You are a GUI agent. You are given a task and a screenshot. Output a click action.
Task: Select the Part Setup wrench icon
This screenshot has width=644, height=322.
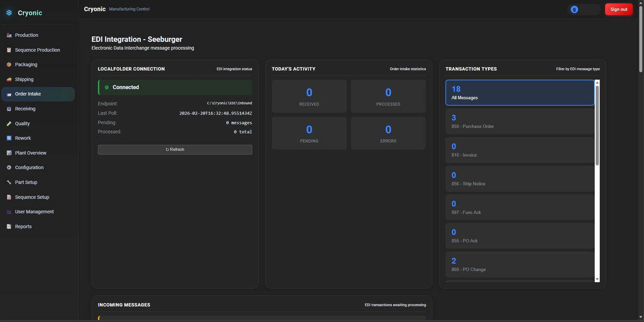tap(9, 182)
